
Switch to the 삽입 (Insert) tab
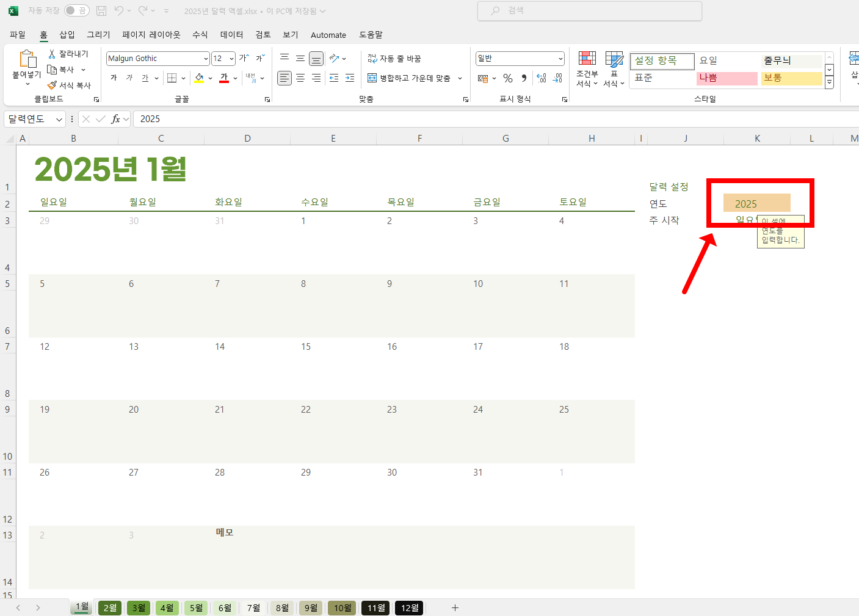pyautogui.click(x=67, y=35)
